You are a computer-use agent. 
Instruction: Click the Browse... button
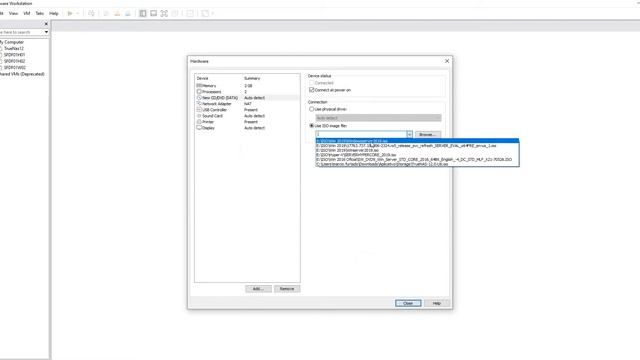click(x=428, y=134)
